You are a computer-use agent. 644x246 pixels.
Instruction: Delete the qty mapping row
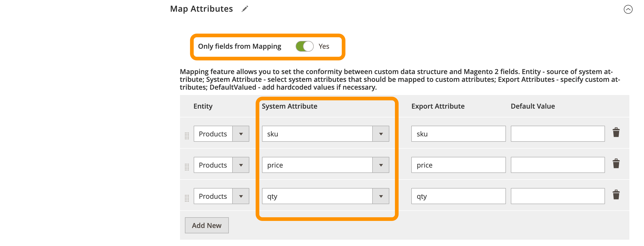point(617,195)
